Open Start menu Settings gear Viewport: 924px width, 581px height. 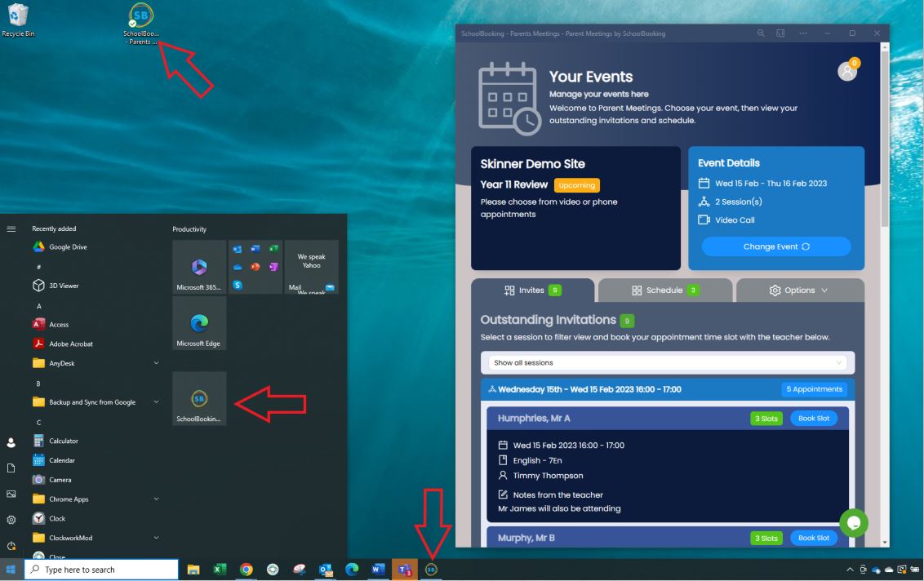11,520
